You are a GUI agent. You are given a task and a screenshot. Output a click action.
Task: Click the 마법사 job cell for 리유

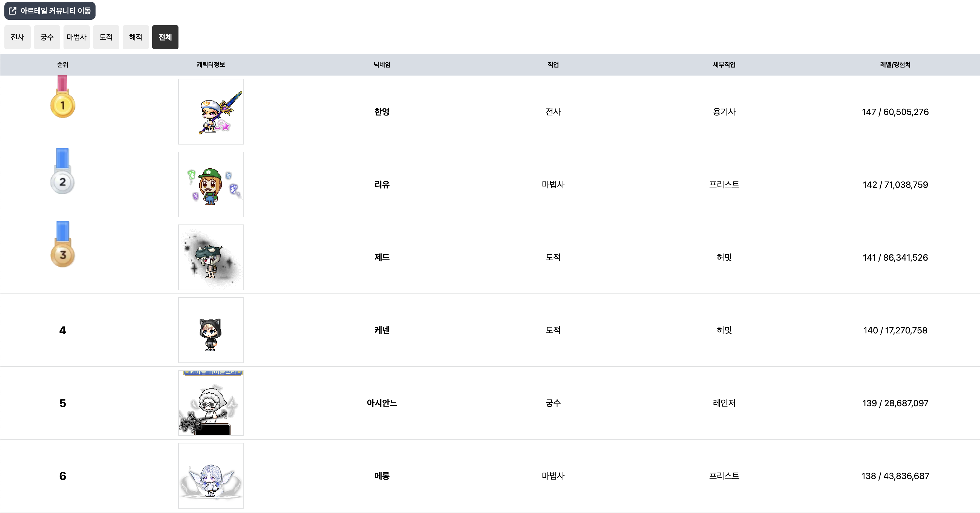point(553,185)
